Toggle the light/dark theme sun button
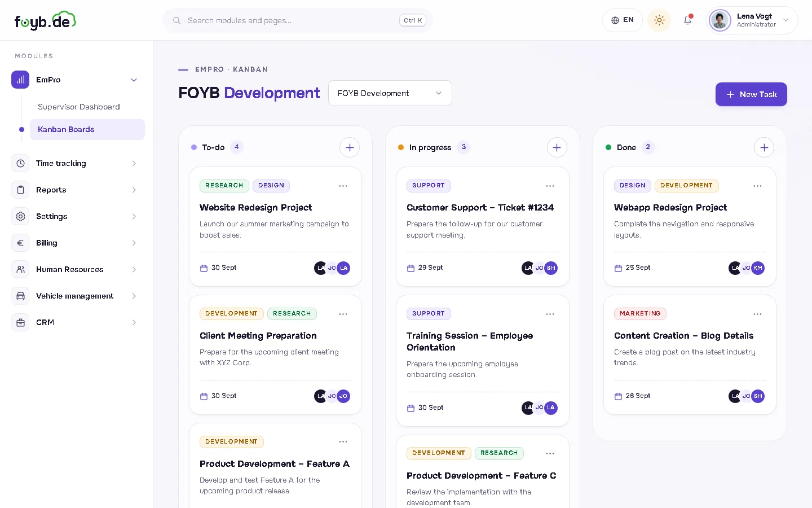Screen dimensions: 812x508 [x=659, y=20]
